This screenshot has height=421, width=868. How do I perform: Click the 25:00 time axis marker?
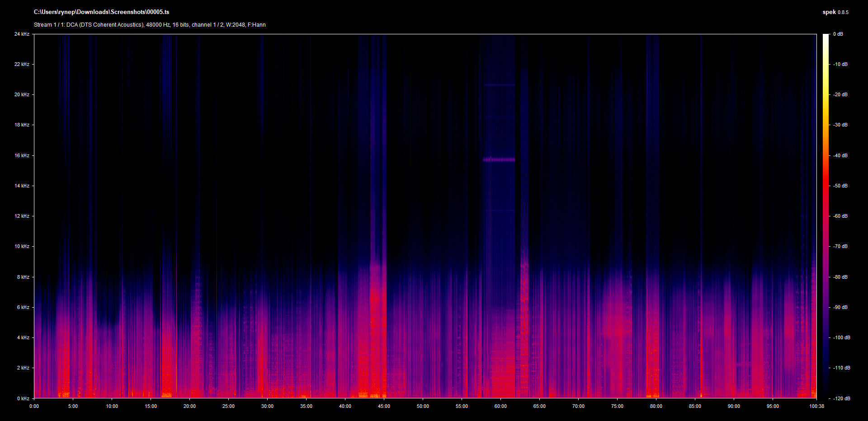click(x=228, y=407)
